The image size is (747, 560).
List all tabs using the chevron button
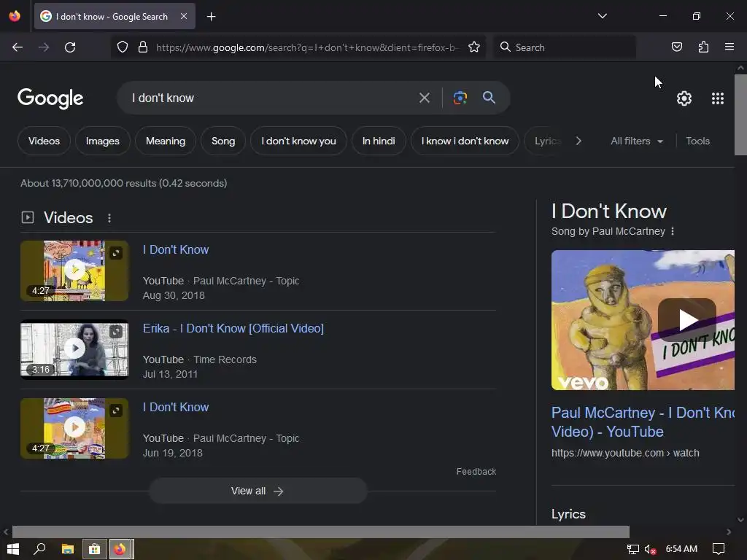602,16
